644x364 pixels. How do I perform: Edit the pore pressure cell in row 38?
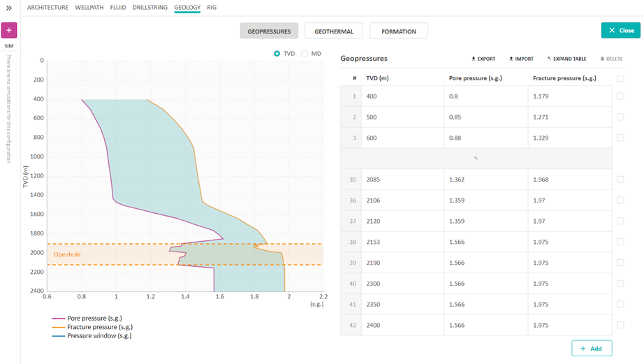485,242
